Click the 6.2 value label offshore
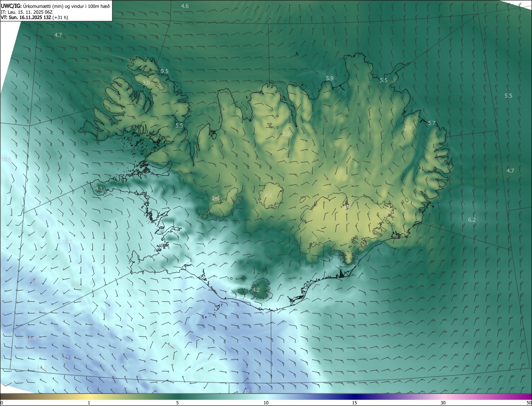This screenshot has width=532, height=406. click(472, 220)
